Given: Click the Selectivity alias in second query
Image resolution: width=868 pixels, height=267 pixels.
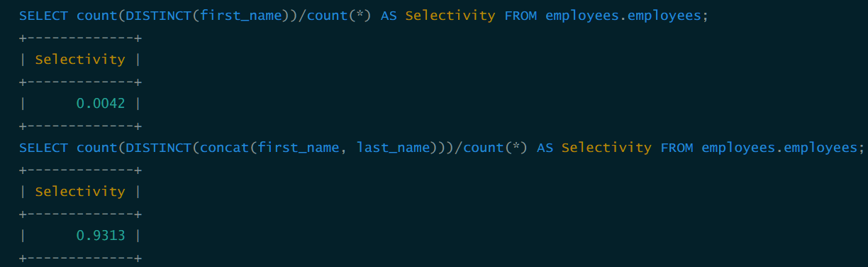Looking at the screenshot, I should point(606,148).
